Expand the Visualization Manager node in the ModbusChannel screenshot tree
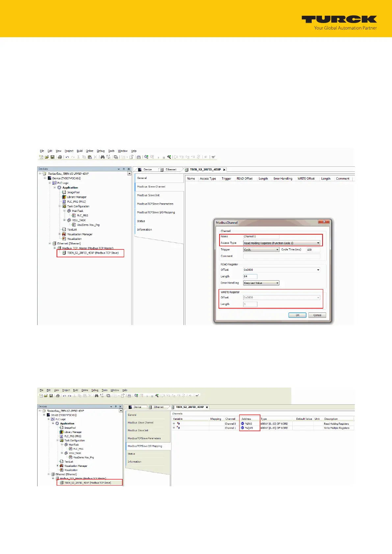This screenshot has width=392, height=554. pyautogui.click(x=60, y=234)
